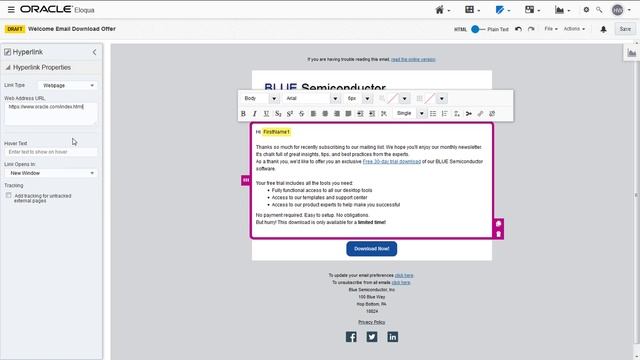Viewport: 640px width, 360px height.
Task: Open the hamburger navigation menu
Action: 11,9
